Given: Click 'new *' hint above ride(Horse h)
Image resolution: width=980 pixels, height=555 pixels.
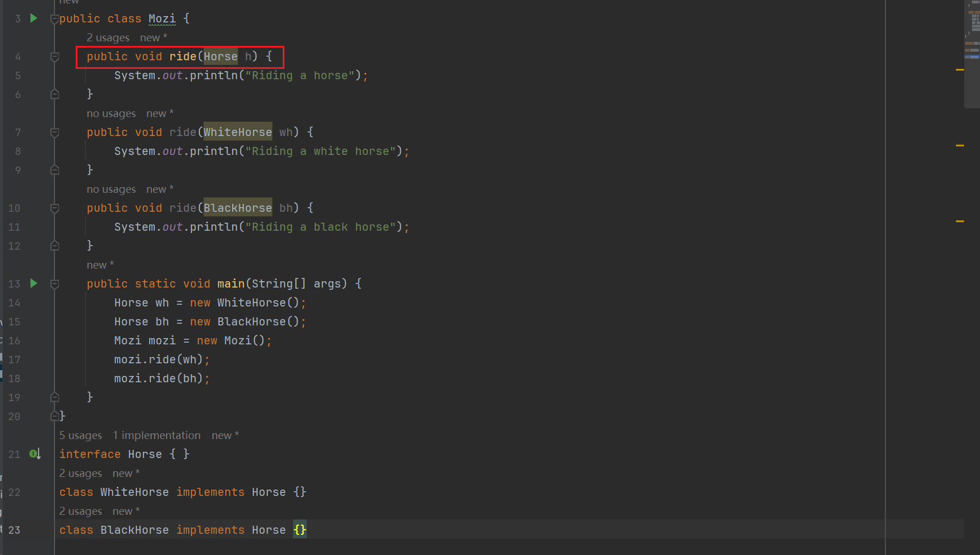Looking at the screenshot, I should 154,38.
